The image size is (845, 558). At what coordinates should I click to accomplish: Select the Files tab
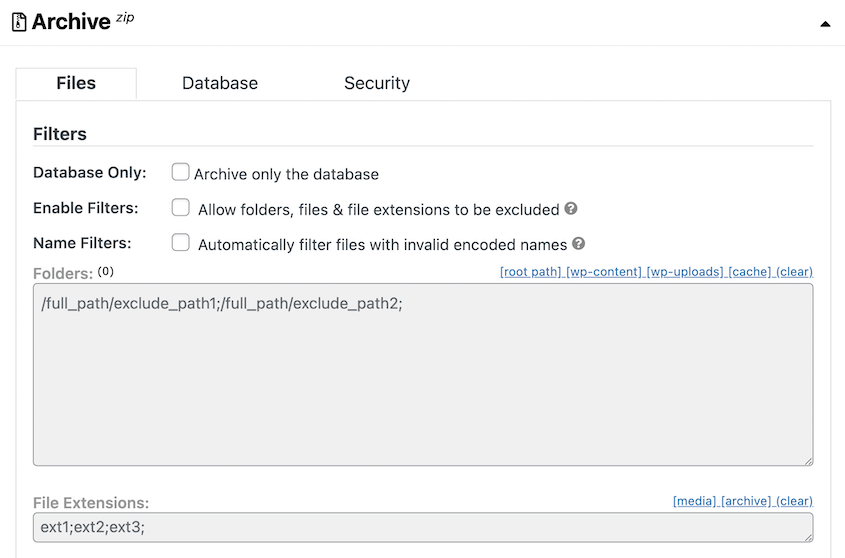[76, 83]
